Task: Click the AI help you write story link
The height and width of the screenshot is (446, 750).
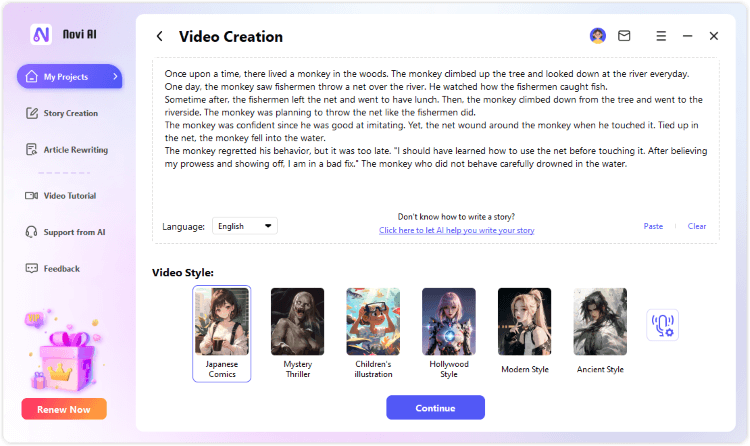Action: (456, 230)
